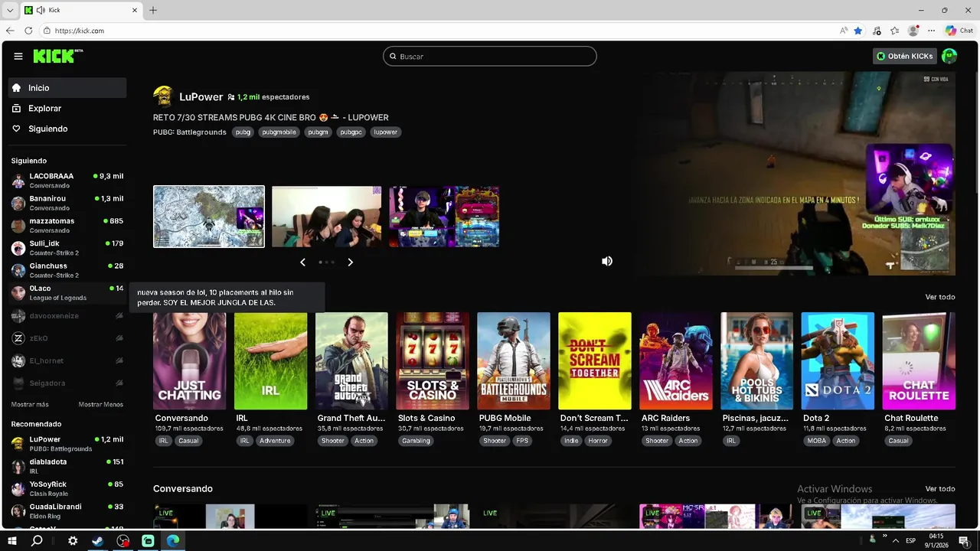Open the Don't Scream Together card
Image resolution: width=980 pixels, height=551 pixels.
[595, 360]
